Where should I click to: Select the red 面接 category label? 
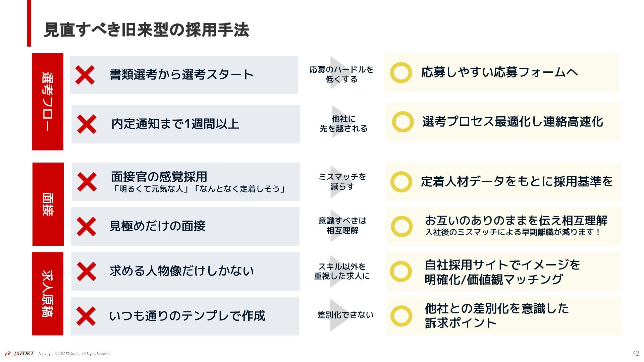pyautogui.click(x=48, y=204)
